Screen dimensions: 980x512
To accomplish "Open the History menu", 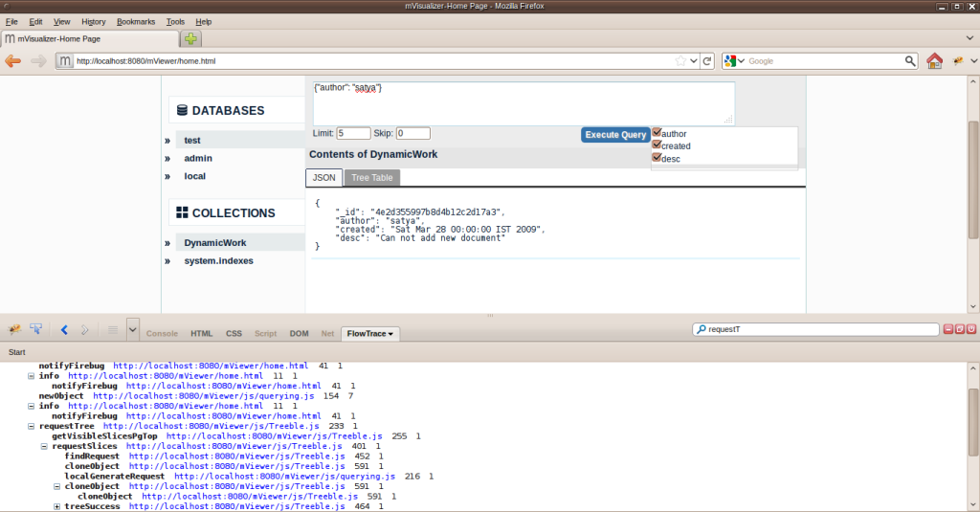I will click(94, 21).
